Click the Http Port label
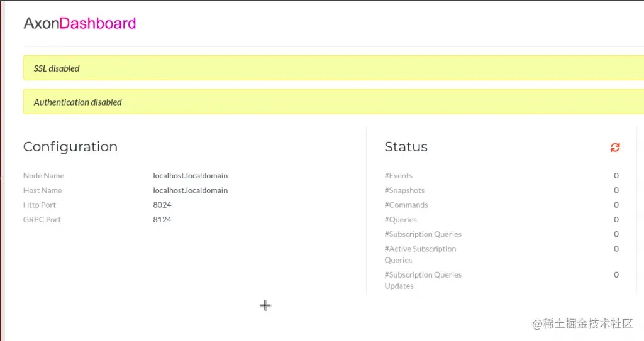 coord(40,205)
